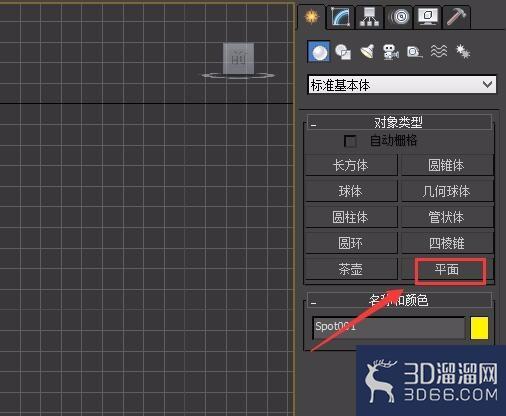The width and height of the screenshot is (506, 416).
Task: Click the 长方体 button
Action: coord(351,165)
